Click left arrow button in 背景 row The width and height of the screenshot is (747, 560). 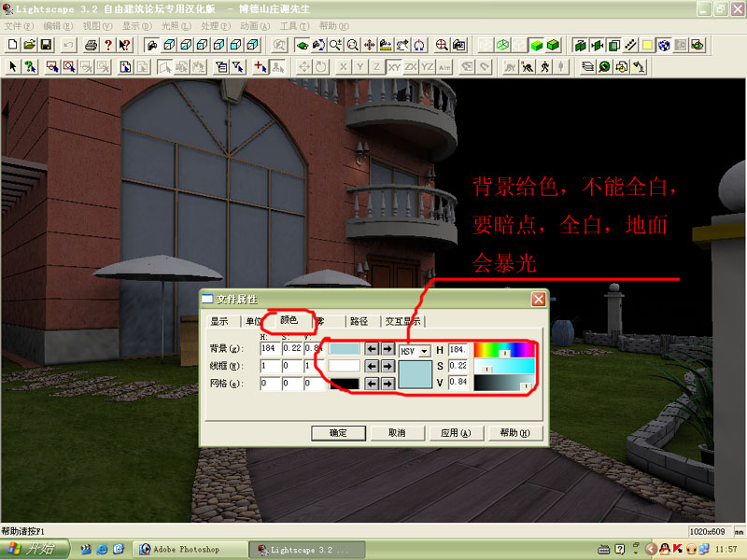(x=372, y=349)
